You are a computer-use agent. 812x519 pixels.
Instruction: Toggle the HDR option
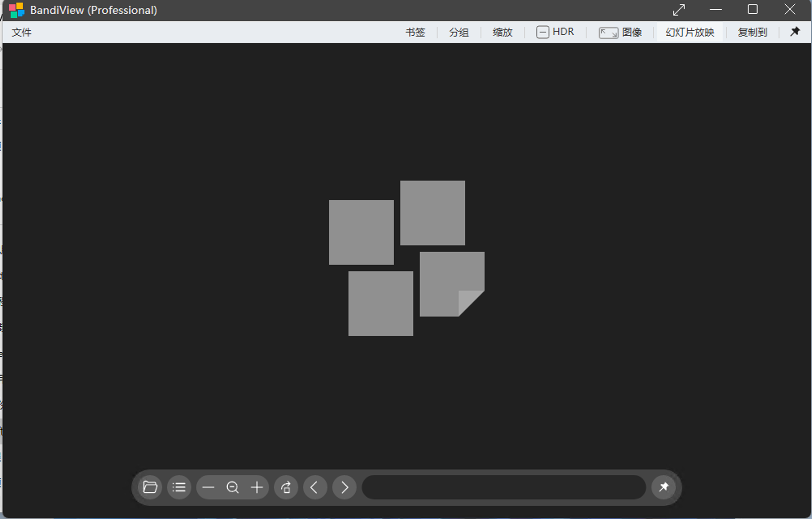(555, 32)
